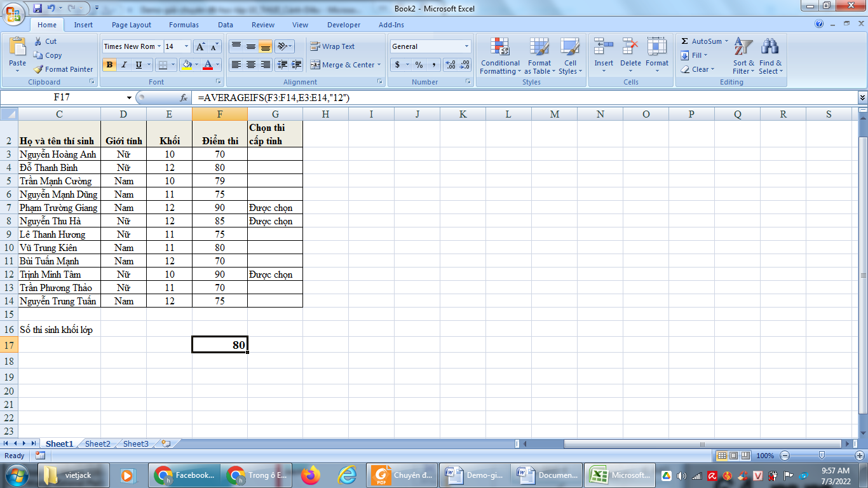Screen dimensions: 868x488
Task: Increase indent icon
Action: point(296,64)
